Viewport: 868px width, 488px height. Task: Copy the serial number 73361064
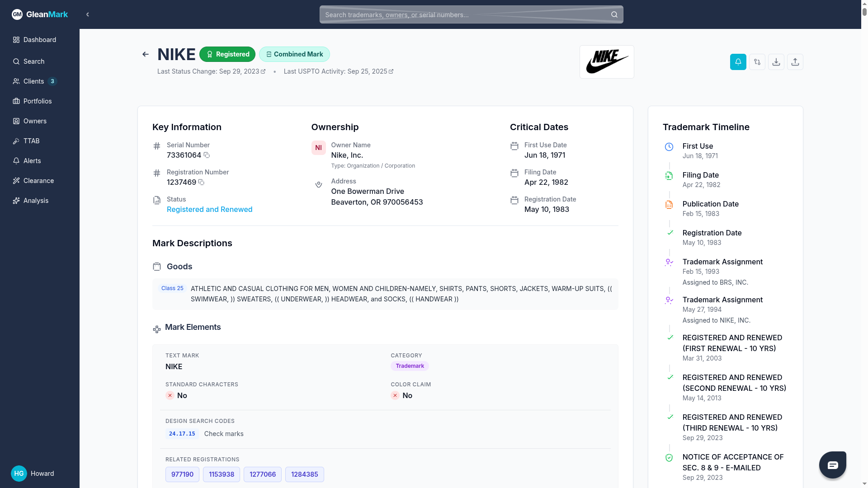pos(207,155)
